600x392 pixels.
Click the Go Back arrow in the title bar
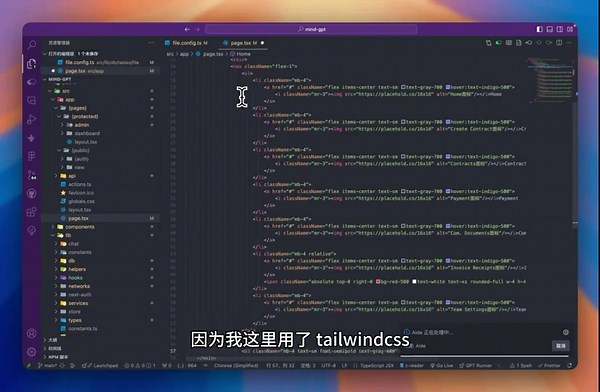(x=187, y=29)
